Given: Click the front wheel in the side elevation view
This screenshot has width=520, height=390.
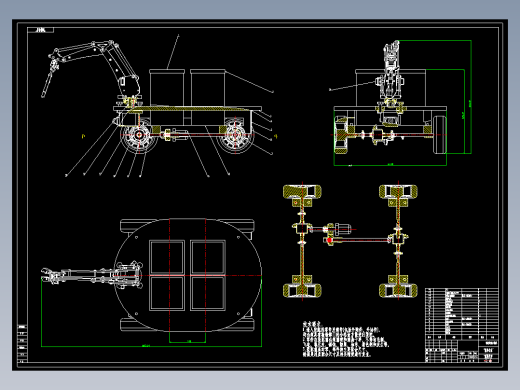Looking at the screenshot, I should tap(139, 135).
